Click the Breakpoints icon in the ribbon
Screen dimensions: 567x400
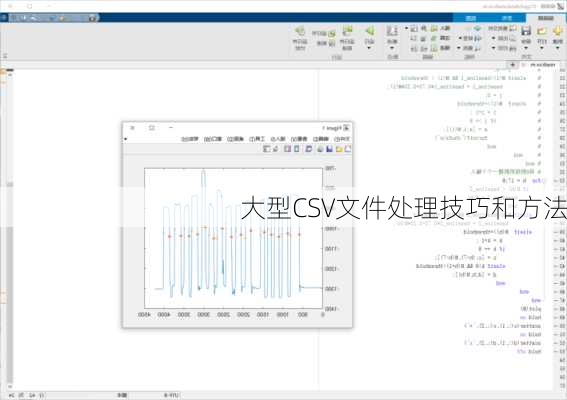point(392,30)
